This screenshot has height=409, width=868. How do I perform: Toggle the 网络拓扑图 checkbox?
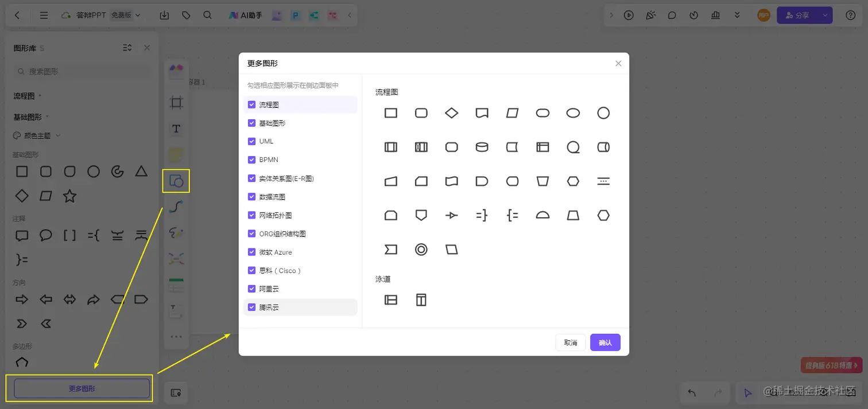pos(251,215)
